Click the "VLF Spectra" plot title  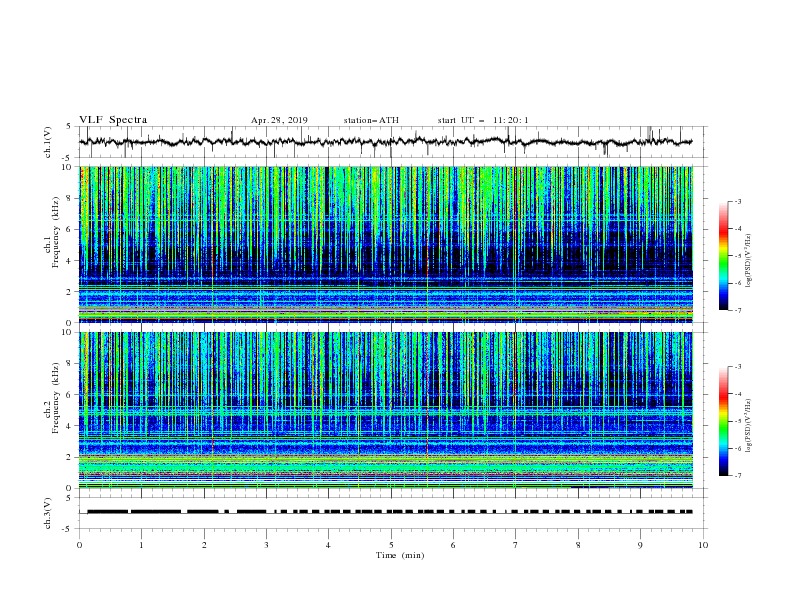pos(113,120)
